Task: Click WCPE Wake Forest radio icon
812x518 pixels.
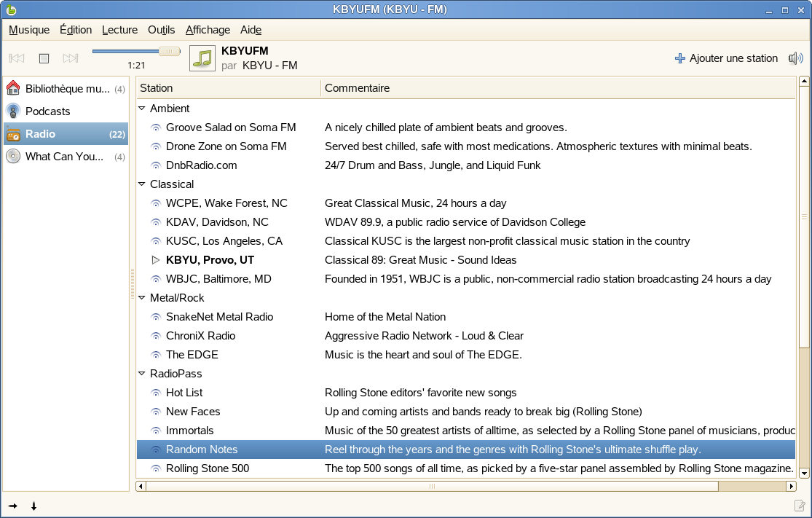Action: coord(155,203)
